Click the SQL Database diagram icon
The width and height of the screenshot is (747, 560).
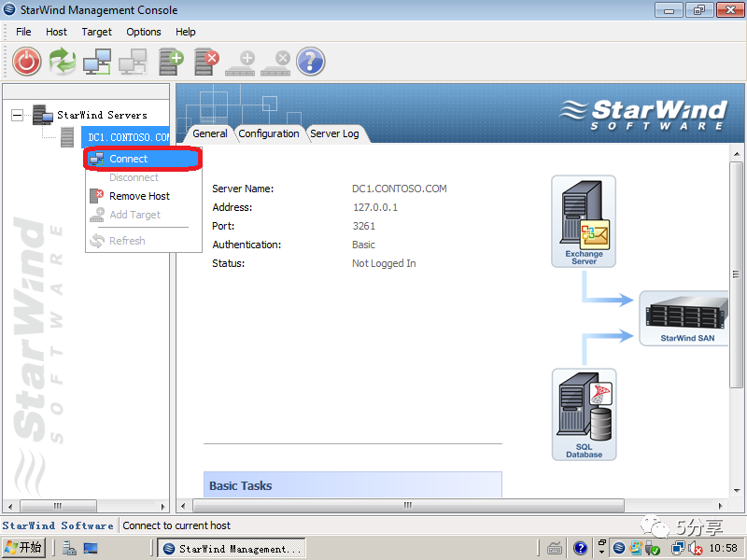tap(585, 414)
